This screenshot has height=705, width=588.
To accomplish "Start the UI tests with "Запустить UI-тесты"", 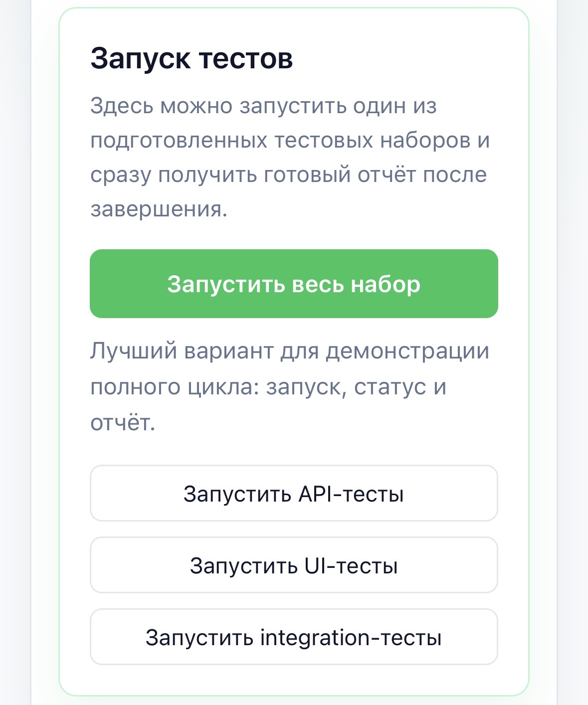I will pos(294,565).
